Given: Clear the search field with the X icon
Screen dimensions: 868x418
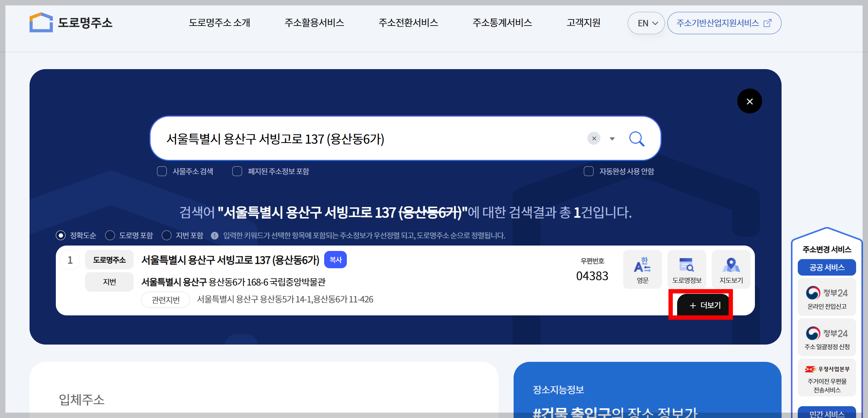Looking at the screenshot, I should pos(594,139).
